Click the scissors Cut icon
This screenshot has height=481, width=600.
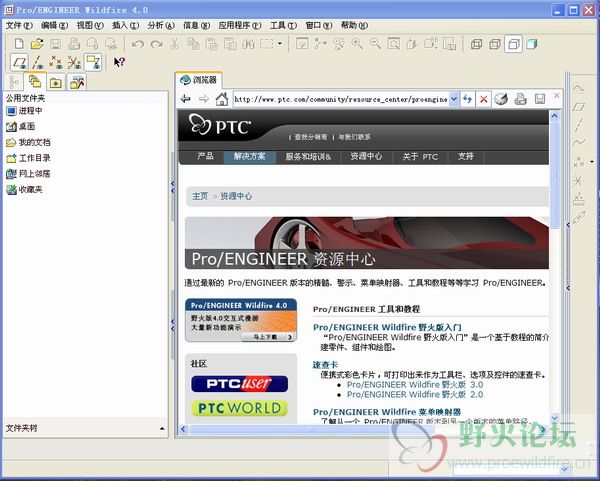174,44
